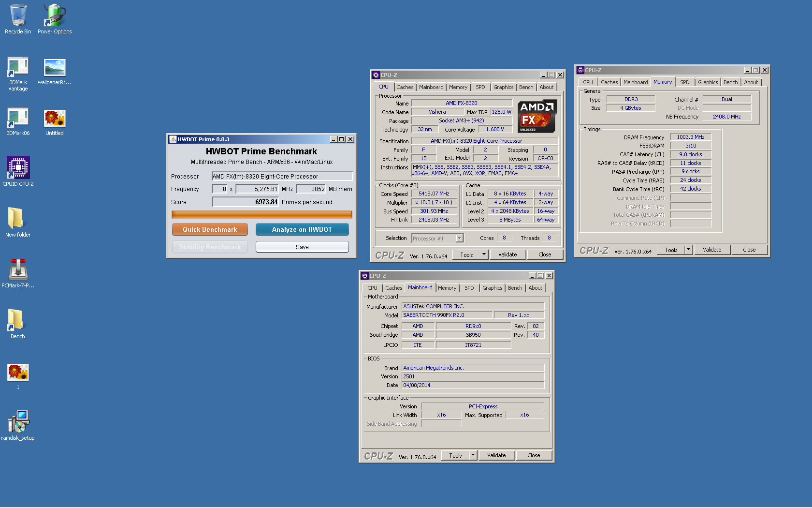Open Memory tab in CPU-Z CPU window
The height and width of the screenshot is (508, 812).
point(458,87)
